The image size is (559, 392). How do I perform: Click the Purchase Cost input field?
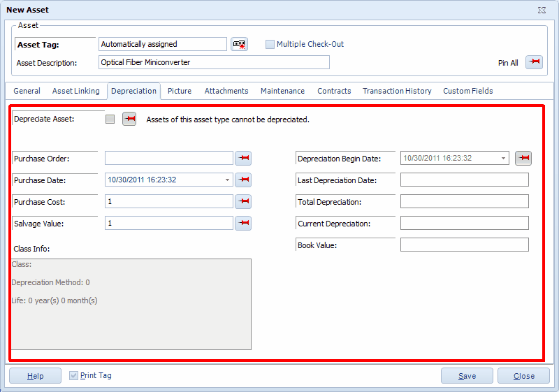(x=169, y=201)
